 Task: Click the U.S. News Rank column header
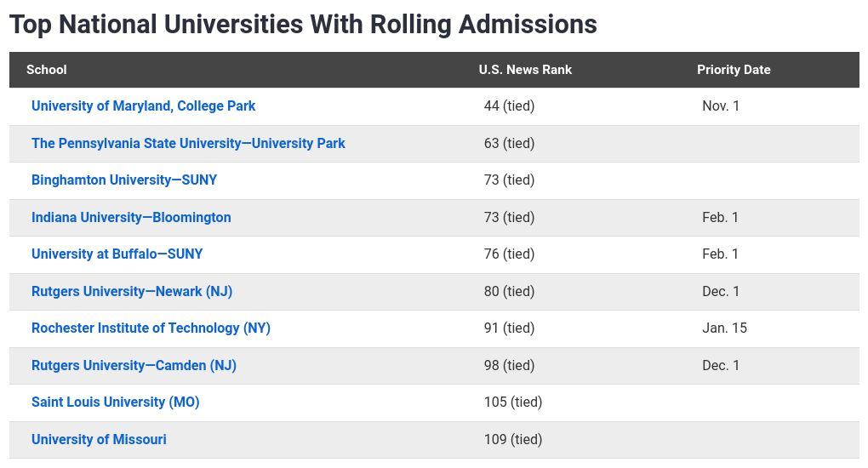[x=525, y=70]
